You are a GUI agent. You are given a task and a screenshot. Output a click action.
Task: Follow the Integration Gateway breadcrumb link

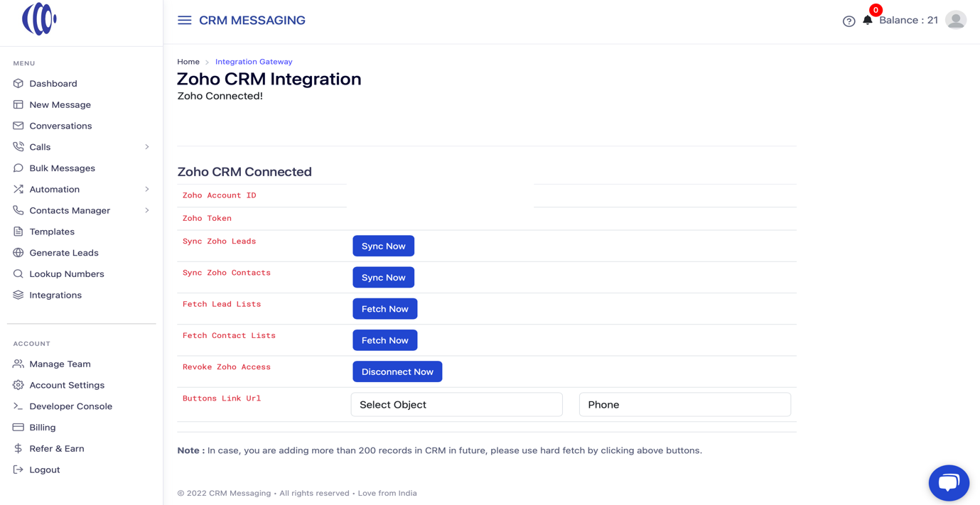point(254,62)
